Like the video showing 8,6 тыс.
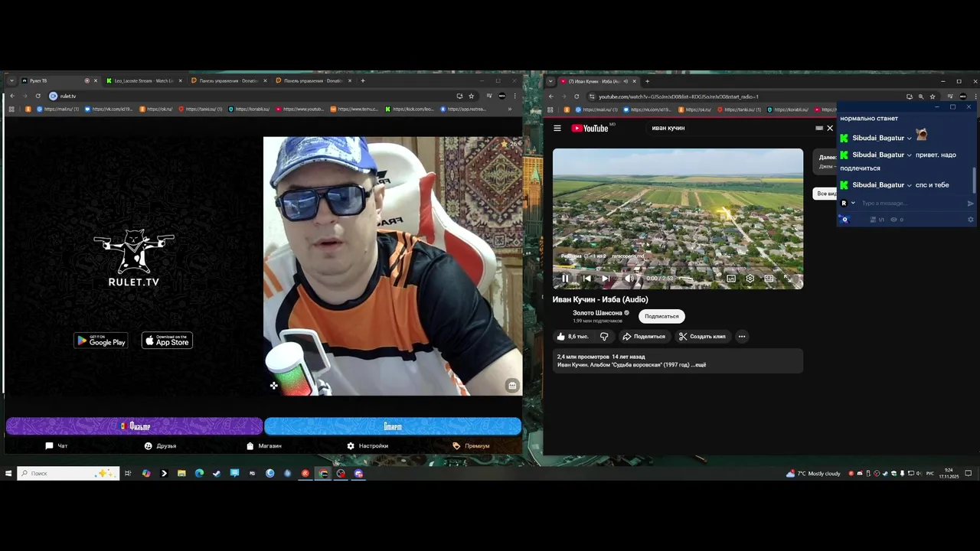The width and height of the screenshot is (980, 551). [573, 337]
